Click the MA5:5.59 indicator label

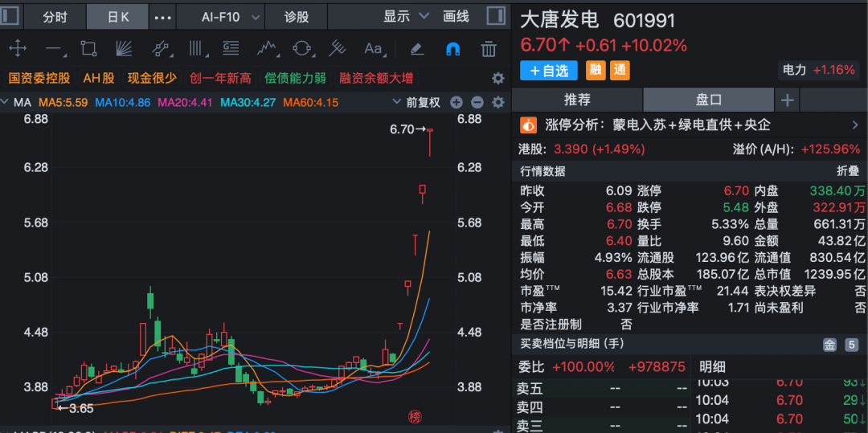tap(63, 102)
